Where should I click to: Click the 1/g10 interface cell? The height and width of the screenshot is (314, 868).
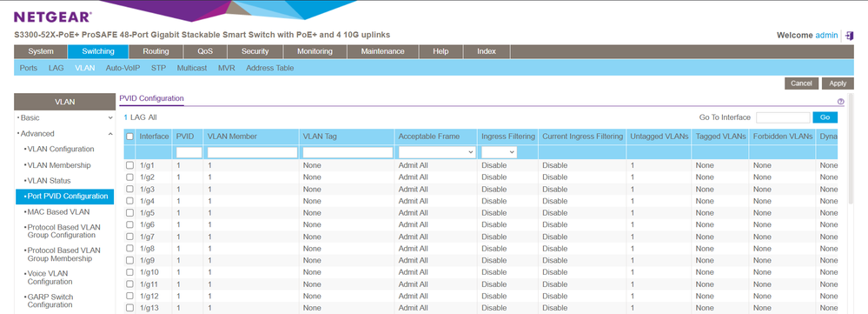point(149,272)
